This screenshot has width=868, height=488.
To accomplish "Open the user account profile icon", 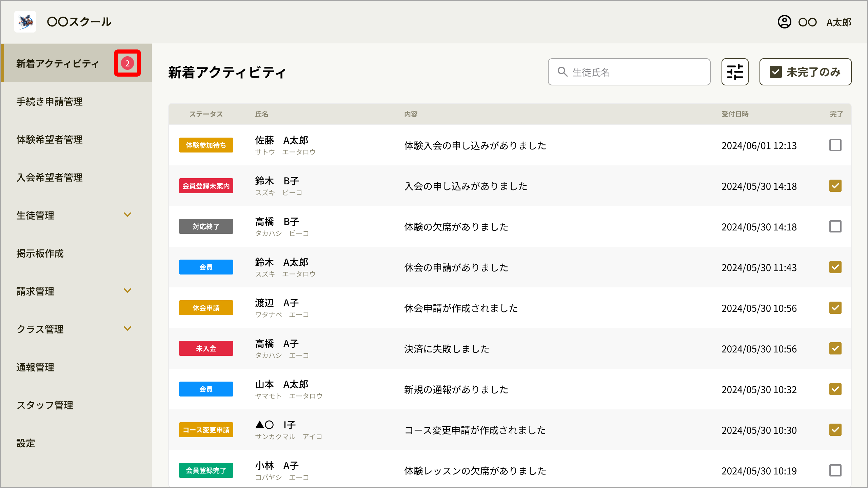I will click(x=784, y=22).
